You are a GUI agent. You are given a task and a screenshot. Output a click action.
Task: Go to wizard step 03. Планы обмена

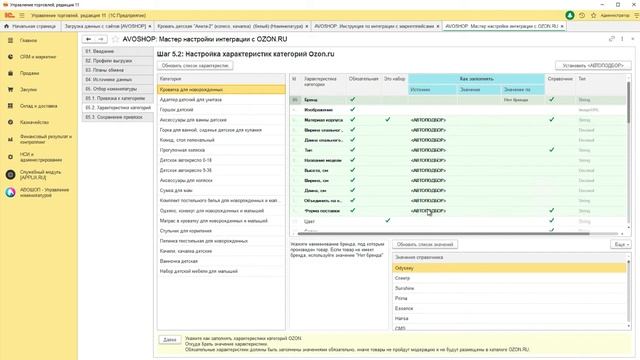(118, 70)
